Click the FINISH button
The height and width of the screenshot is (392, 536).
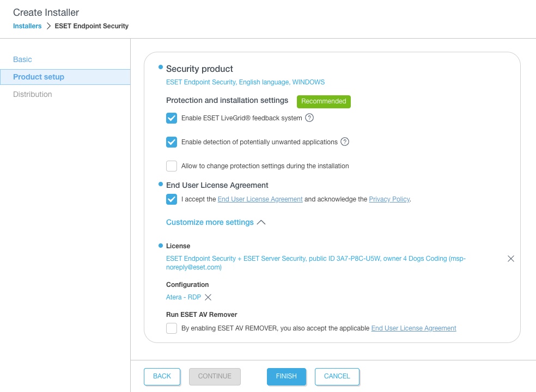(286, 376)
